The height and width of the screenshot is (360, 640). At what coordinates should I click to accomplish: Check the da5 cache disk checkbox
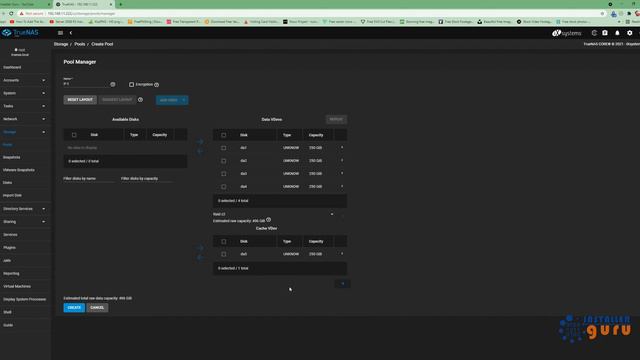tap(223, 254)
